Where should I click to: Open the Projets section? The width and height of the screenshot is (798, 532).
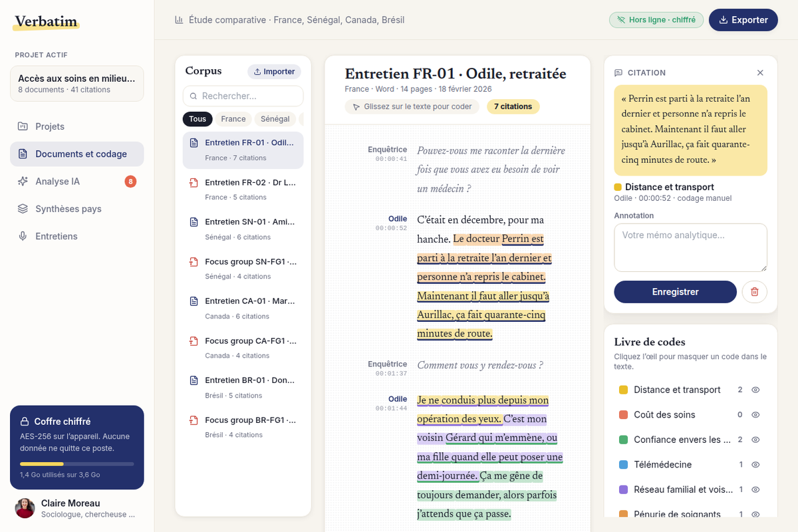point(76,126)
